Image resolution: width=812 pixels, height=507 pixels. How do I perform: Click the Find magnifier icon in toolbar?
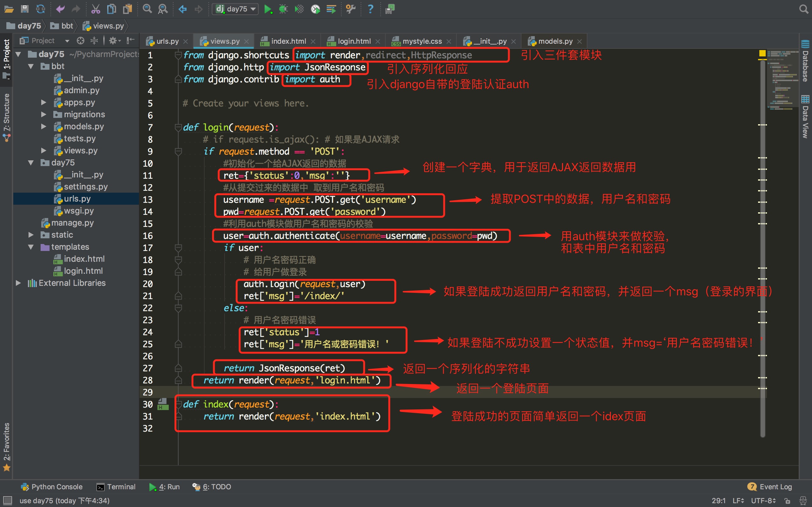click(x=147, y=9)
